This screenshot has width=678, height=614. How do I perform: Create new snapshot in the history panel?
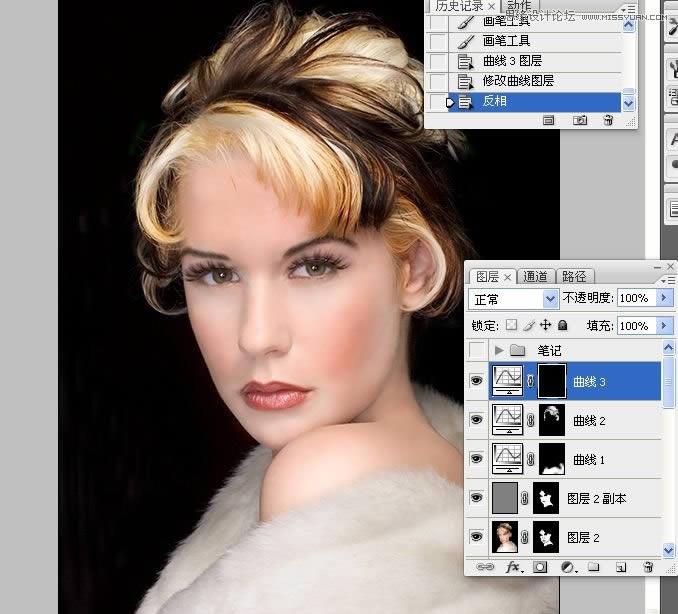(580, 120)
